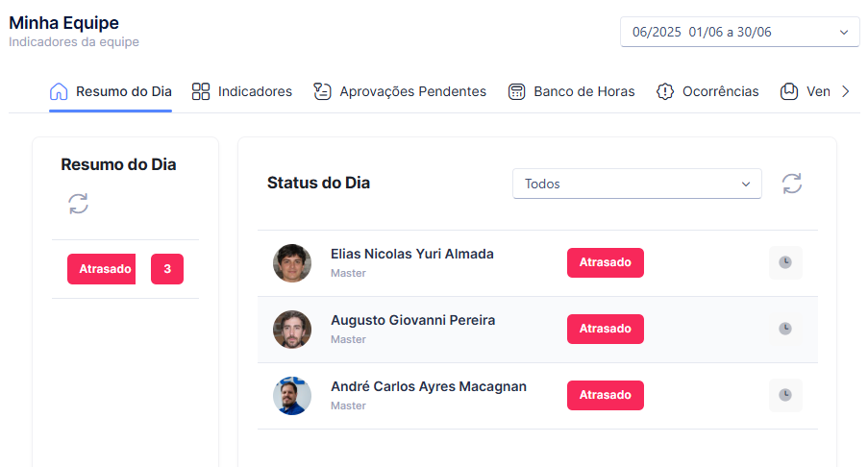Open André Carlos Ayres Macagnan avatar
This screenshot has width=868, height=467.
tap(292, 396)
